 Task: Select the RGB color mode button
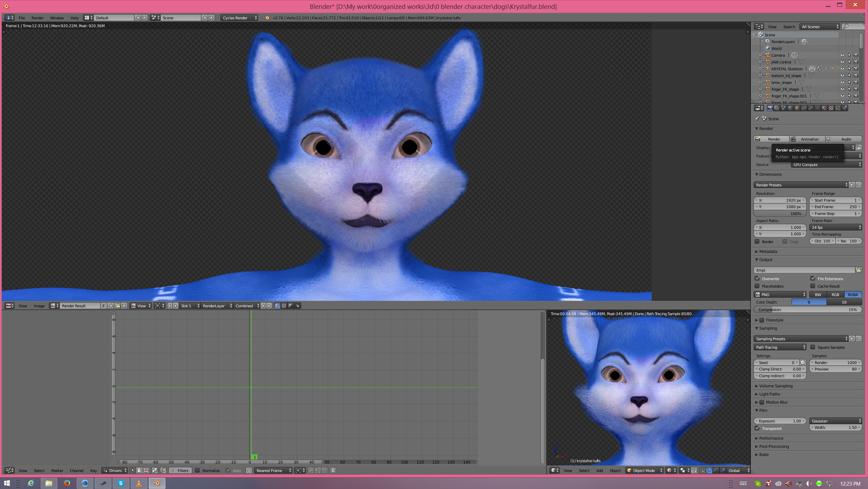[835, 294]
